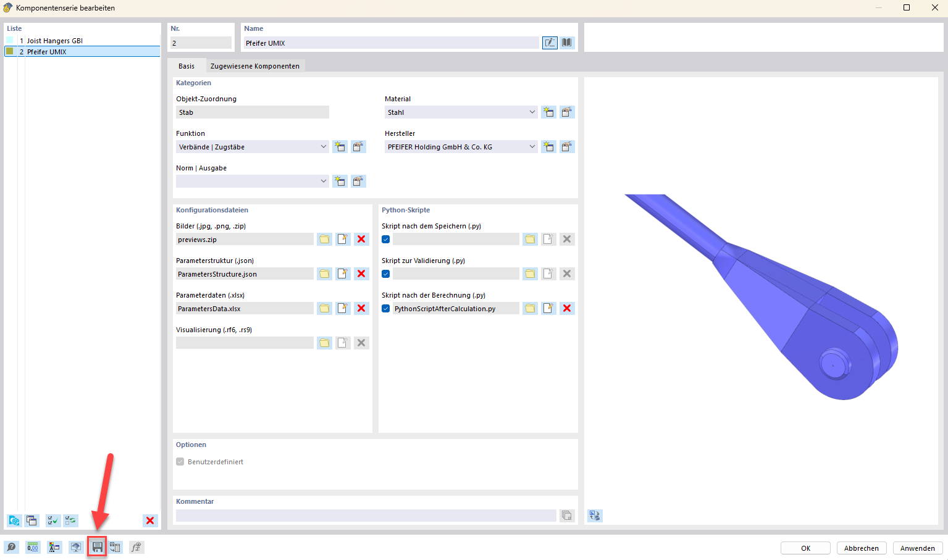This screenshot has height=560, width=948.
Task: Add new Funktion entry with the star icon
Action: coord(340,147)
